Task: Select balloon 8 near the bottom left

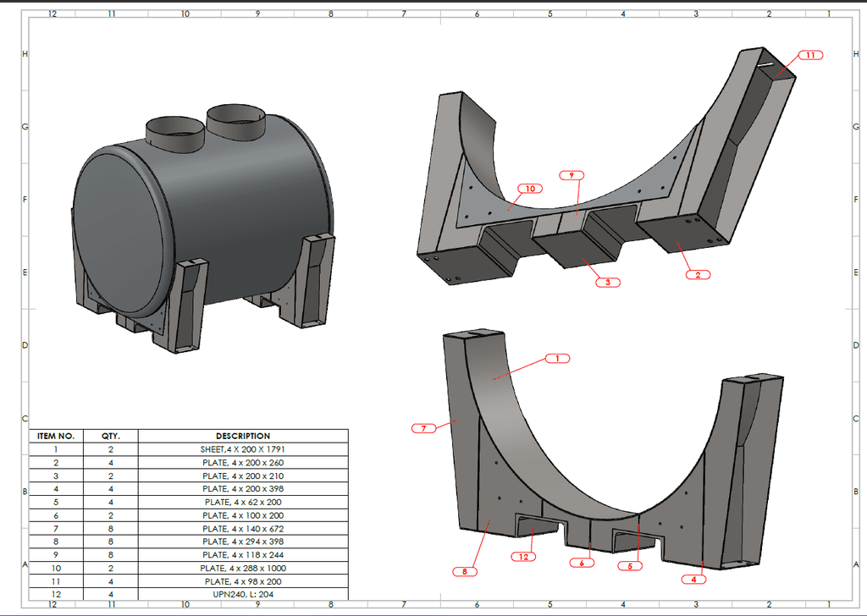Action: point(464,571)
